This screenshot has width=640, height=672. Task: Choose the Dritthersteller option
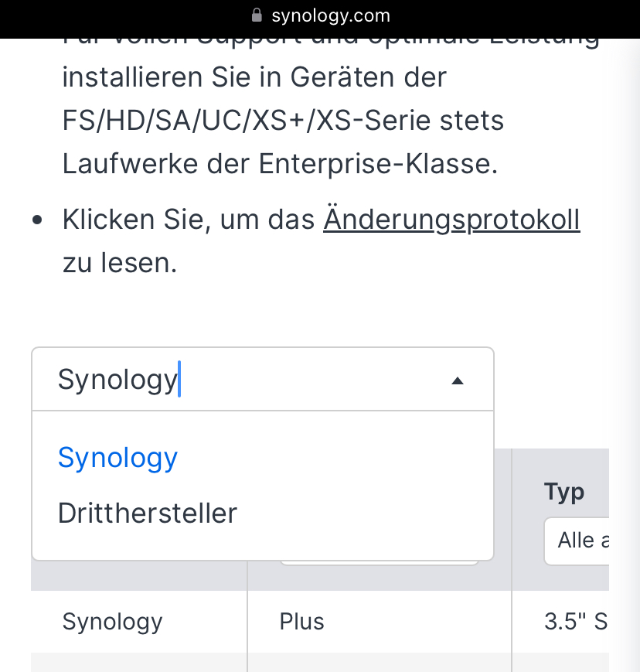pyautogui.click(x=148, y=513)
